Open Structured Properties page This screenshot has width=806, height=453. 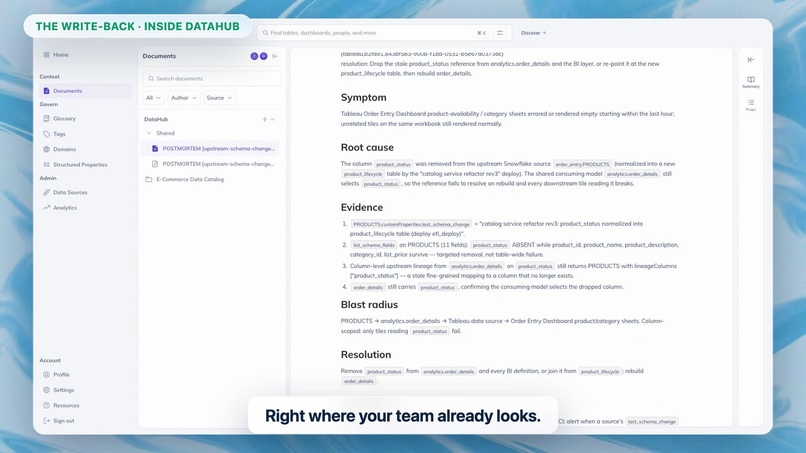point(80,165)
